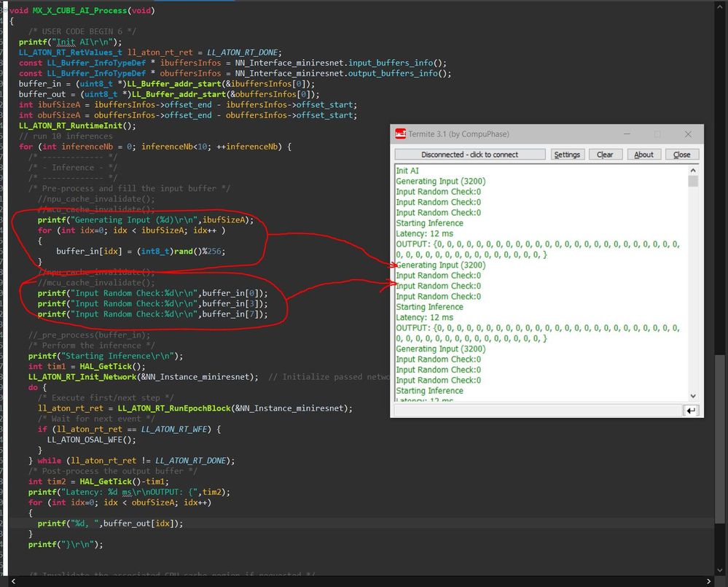Image resolution: width=728 pixels, height=587 pixels.
Task: Clear the terminal output
Action: (605, 155)
